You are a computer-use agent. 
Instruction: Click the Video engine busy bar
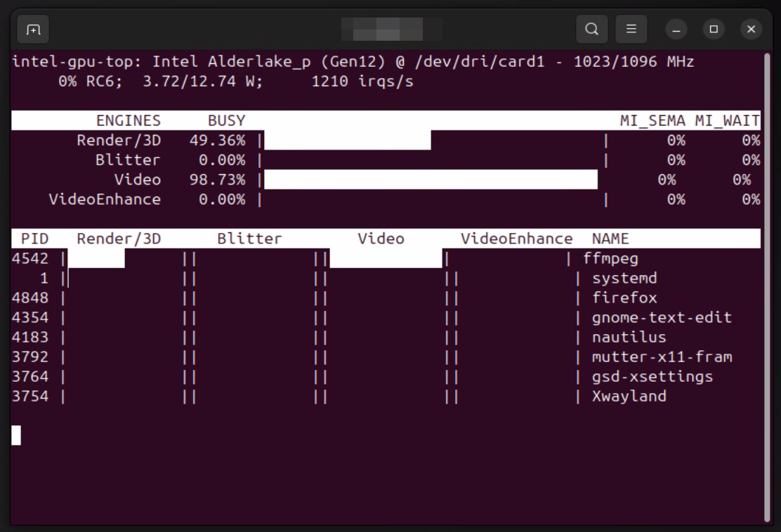(x=431, y=180)
